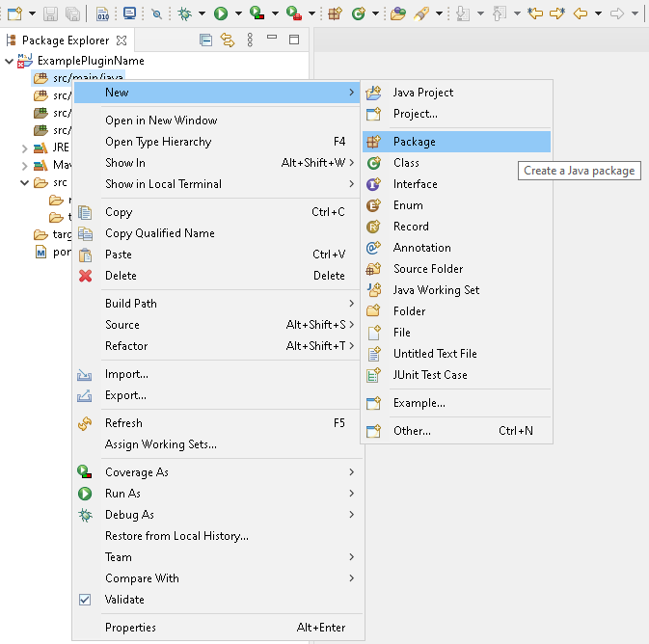649x644 pixels.
Task: Select Interface in the New submenu
Action: 456,184
